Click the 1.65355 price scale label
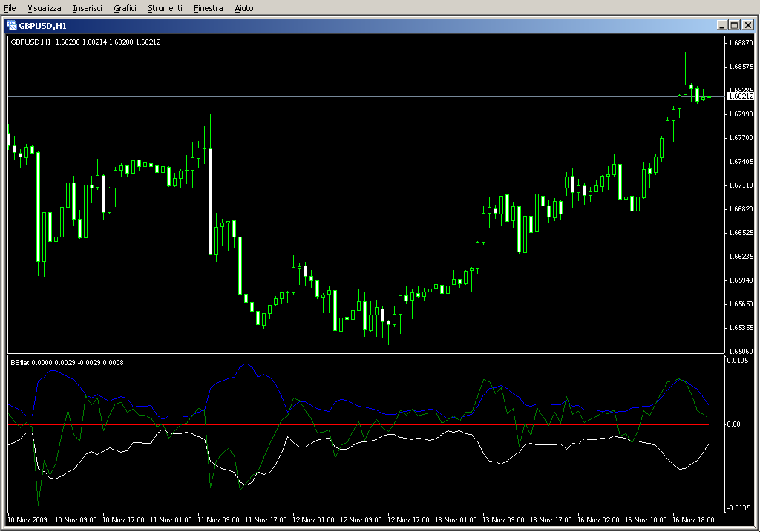760x532 pixels. click(741, 327)
